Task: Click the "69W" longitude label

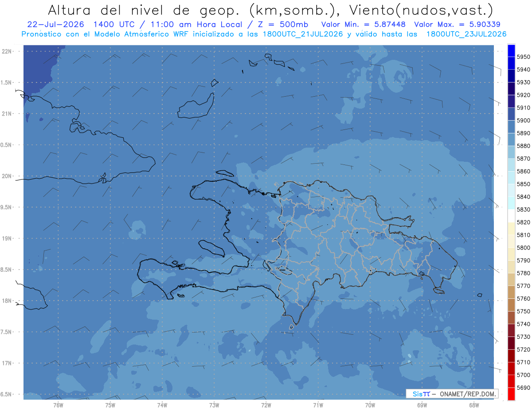Action: (x=422, y=405)
